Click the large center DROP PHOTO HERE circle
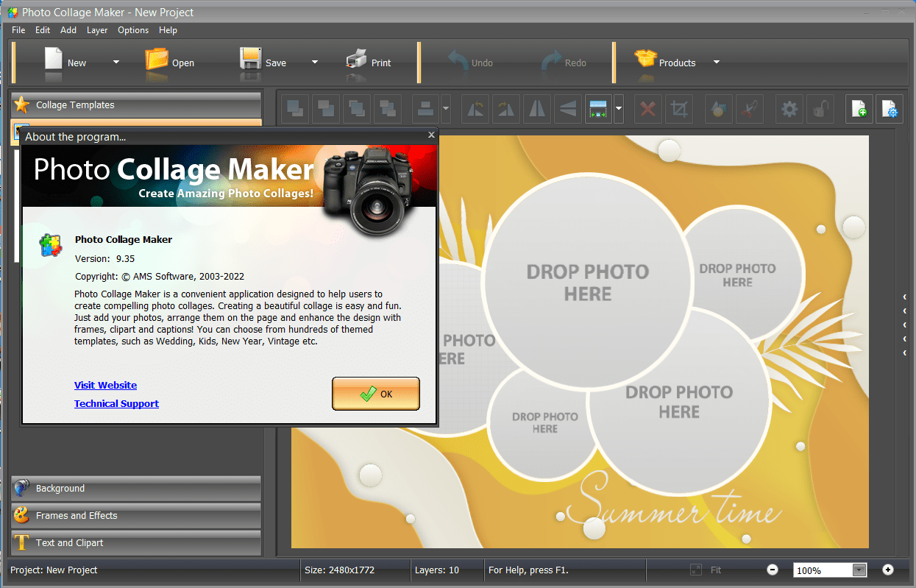 [x=587, y=283]
